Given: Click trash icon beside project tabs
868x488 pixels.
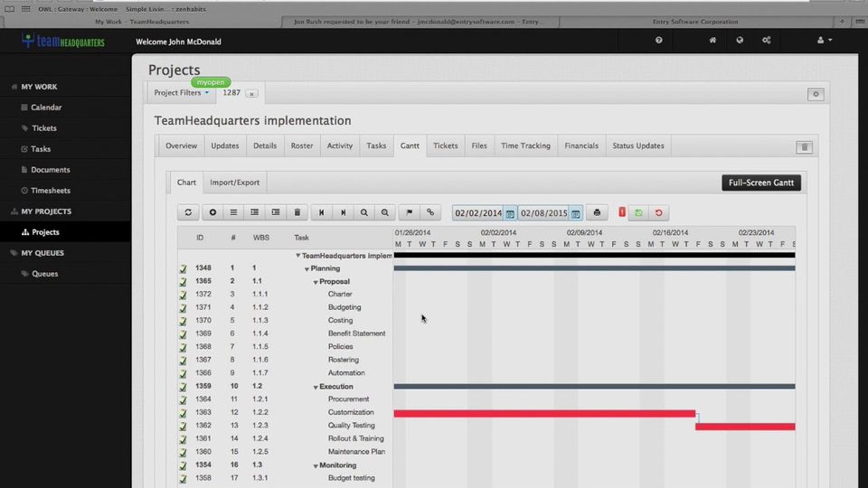Looking at the screenshot, I should [x=805, y=147].
